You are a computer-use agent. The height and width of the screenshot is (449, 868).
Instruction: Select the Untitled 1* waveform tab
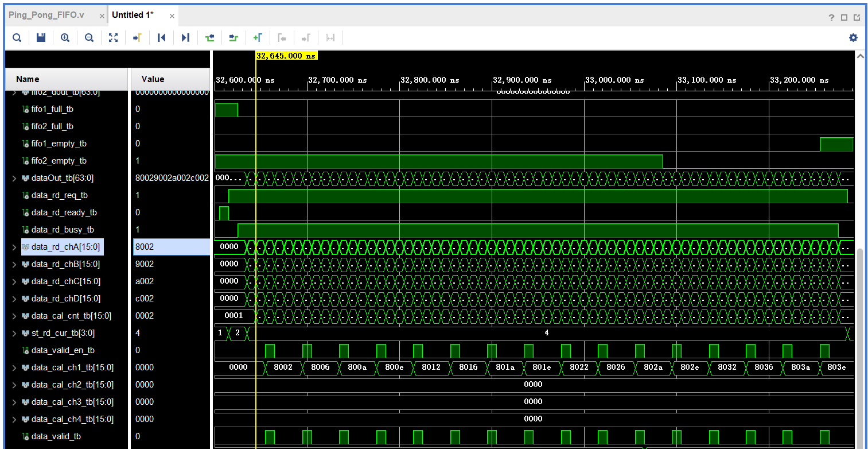[x=133, y=16]
